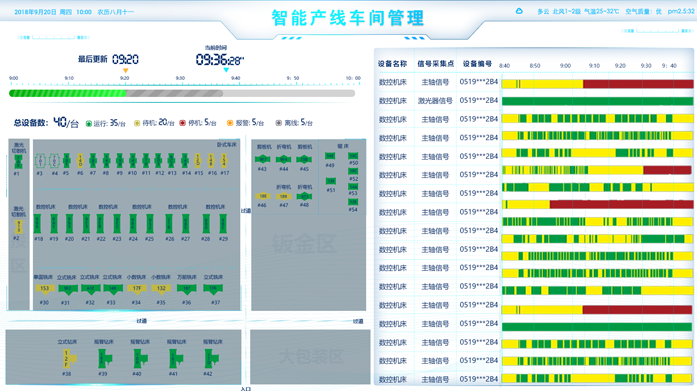Select sawing machine #49 icon
Viewport: 697px width, 391px height.
tap(330, 156)
